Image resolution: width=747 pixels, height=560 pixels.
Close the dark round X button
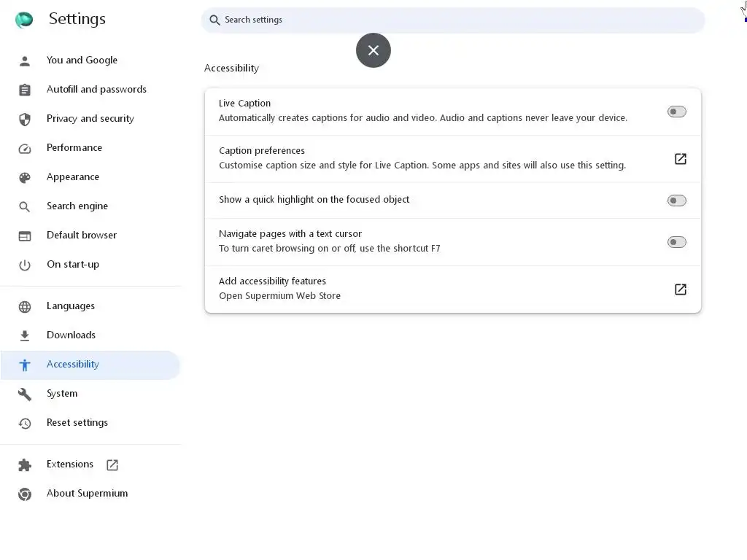(x=373, y=50)
